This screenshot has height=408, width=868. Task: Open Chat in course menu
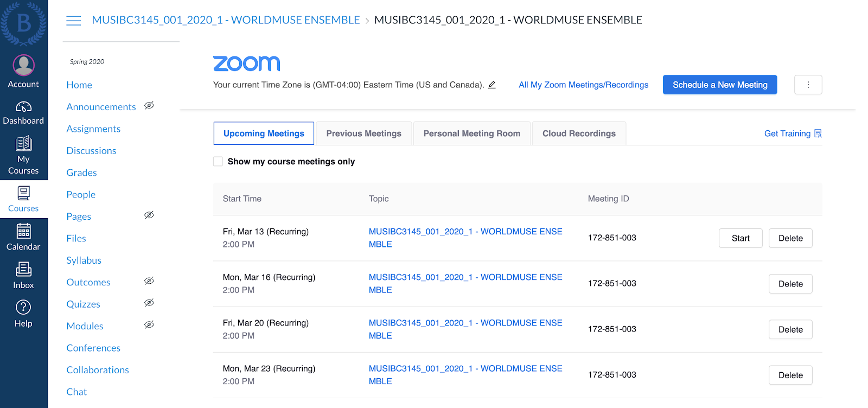click(x=76, y=392)
